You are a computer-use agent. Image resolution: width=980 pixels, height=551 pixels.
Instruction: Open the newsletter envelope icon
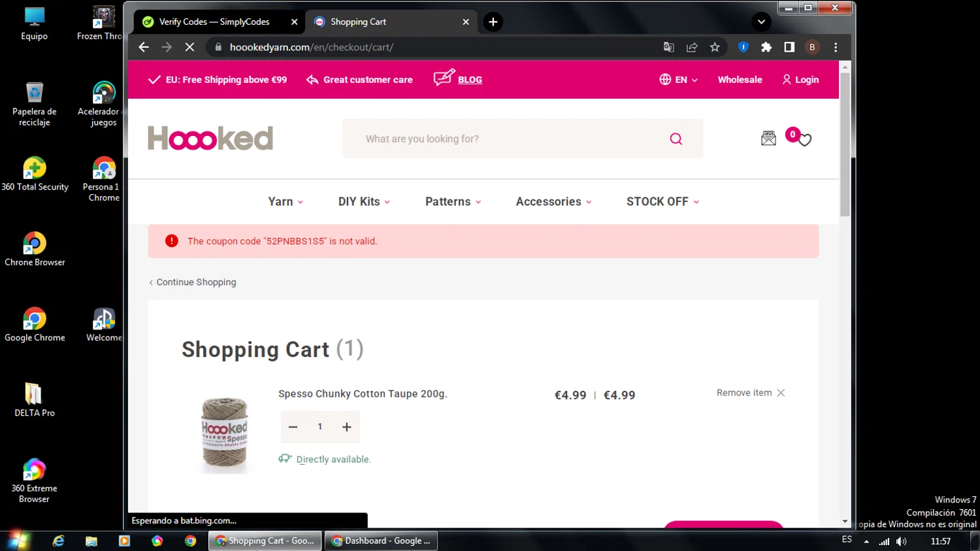tap(768, 139)
